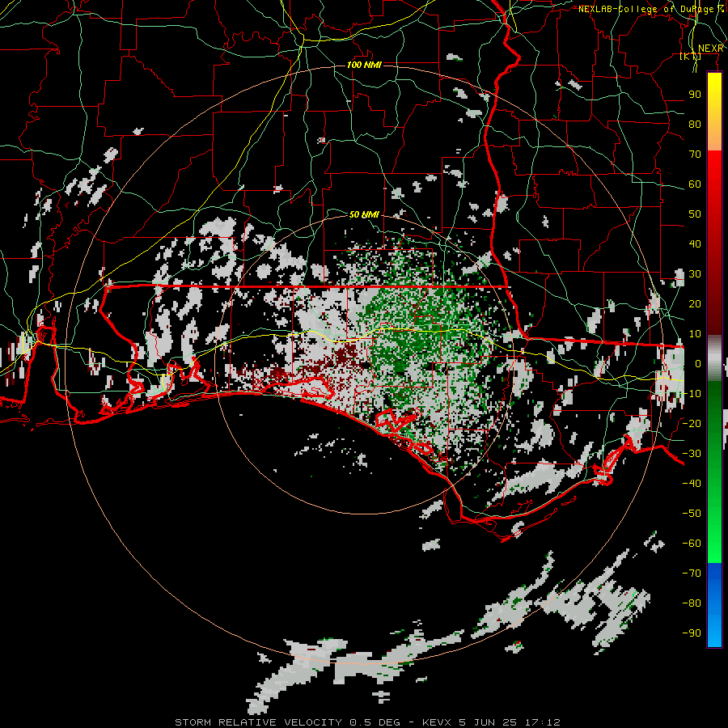Click the -60 scale value

(692, 544)
